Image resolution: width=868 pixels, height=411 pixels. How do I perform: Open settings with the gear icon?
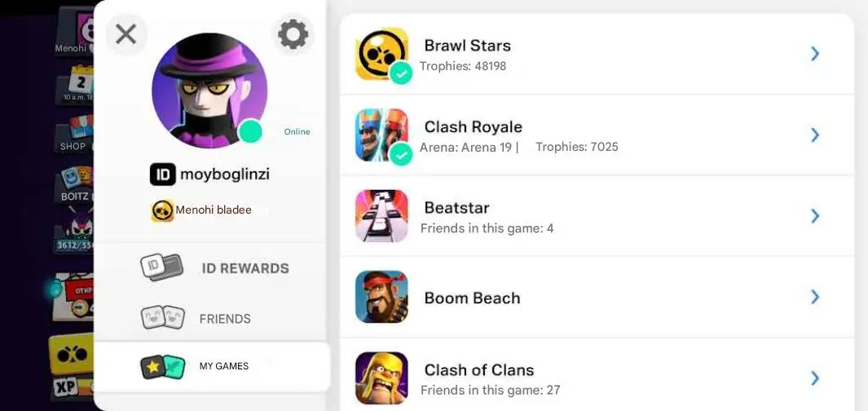pyautogui.click(x=293, y=34)
